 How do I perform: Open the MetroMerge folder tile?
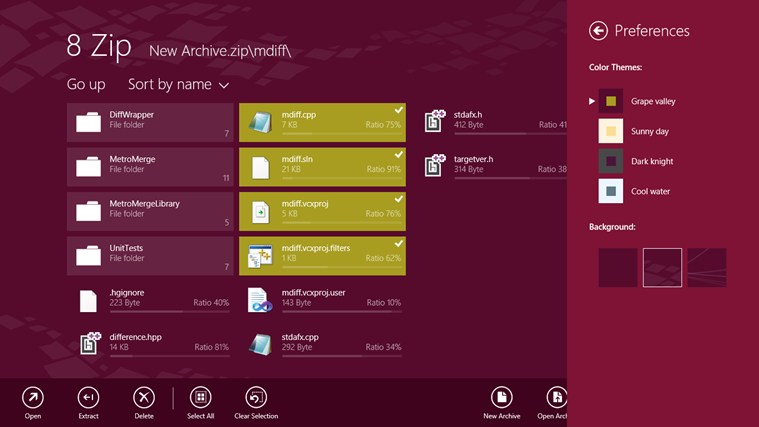pos(150,167)
